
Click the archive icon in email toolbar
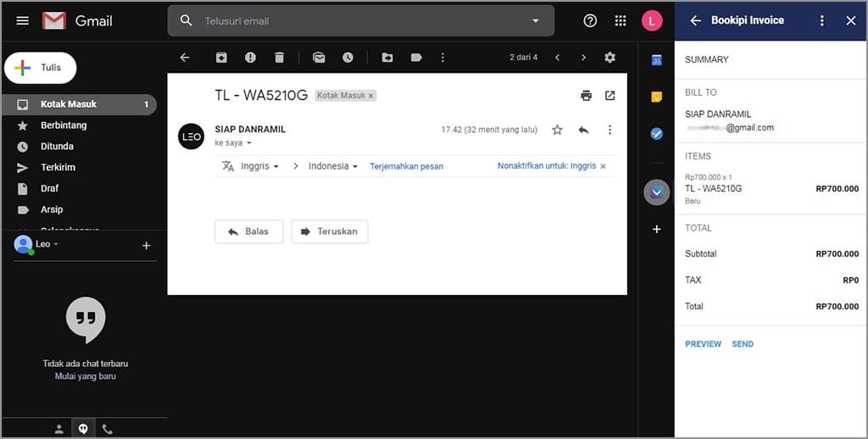[221, 58]
